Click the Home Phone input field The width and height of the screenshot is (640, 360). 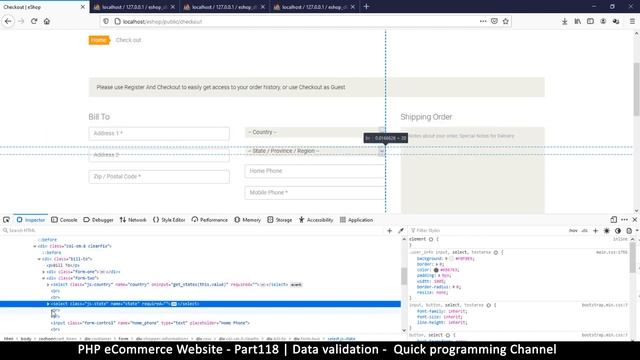[x=315, y=171]
